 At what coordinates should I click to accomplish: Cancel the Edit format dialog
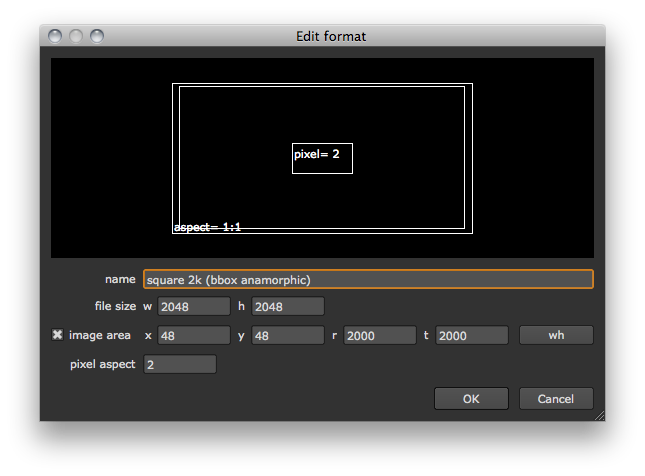556,399
